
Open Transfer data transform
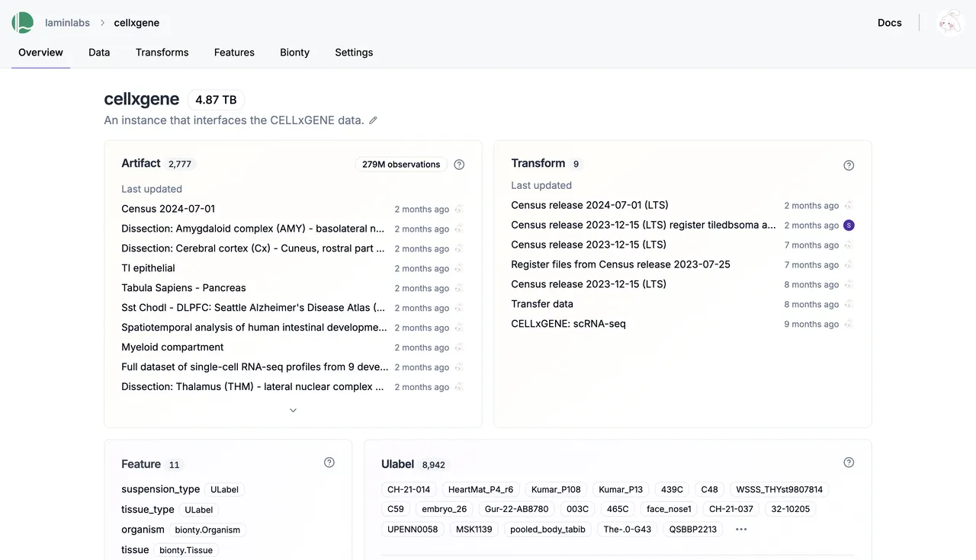tap(542, 304)
